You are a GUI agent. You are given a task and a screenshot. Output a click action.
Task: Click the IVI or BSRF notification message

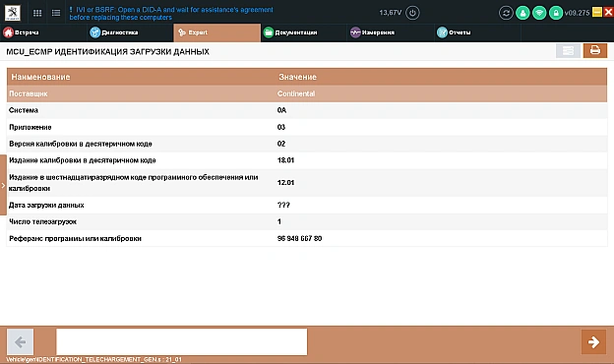(171, 14)
